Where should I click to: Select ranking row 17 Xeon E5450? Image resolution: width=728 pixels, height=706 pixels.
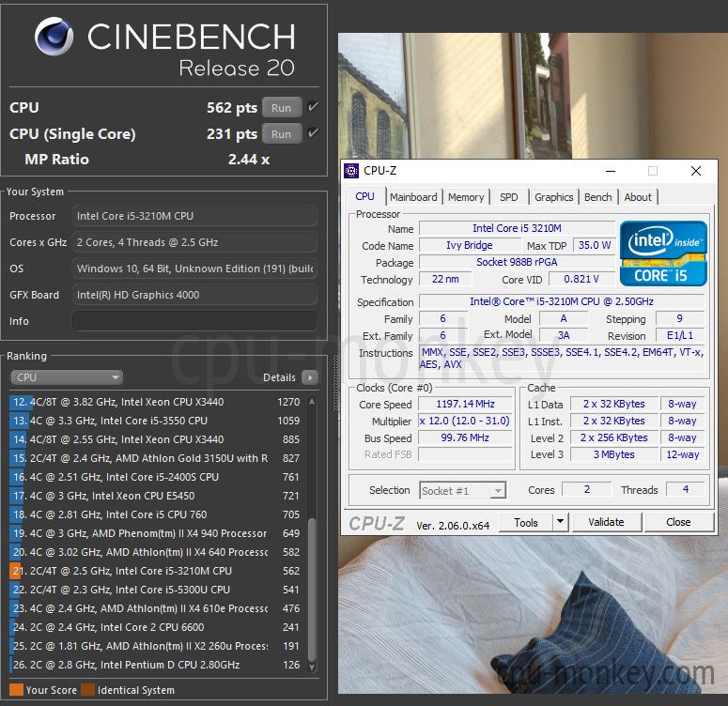tap(157, 496)
